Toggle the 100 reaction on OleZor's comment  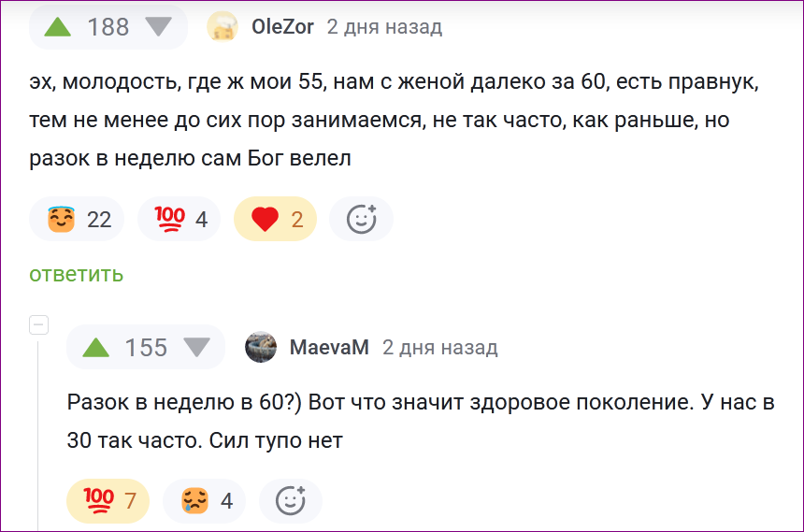click(179, 220)
